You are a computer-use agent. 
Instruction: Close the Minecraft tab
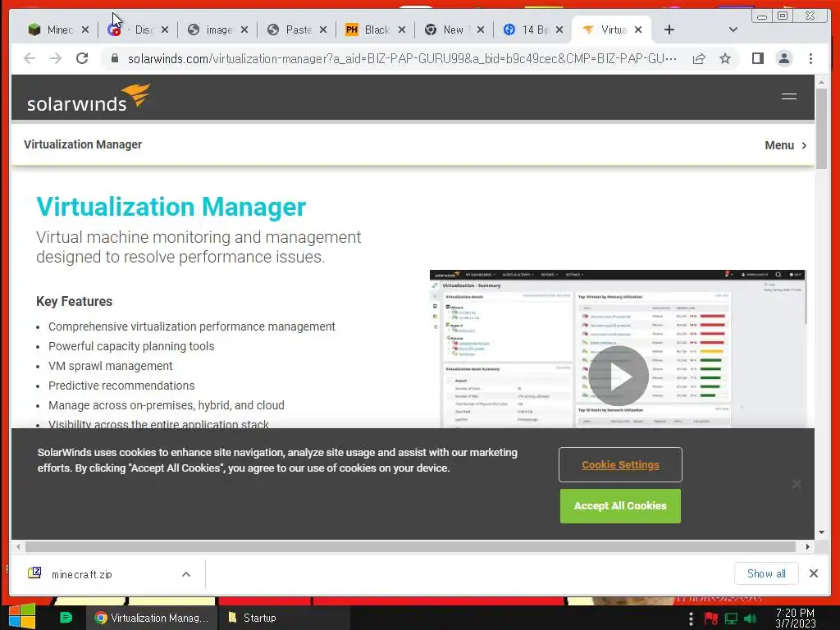[85, 30]
